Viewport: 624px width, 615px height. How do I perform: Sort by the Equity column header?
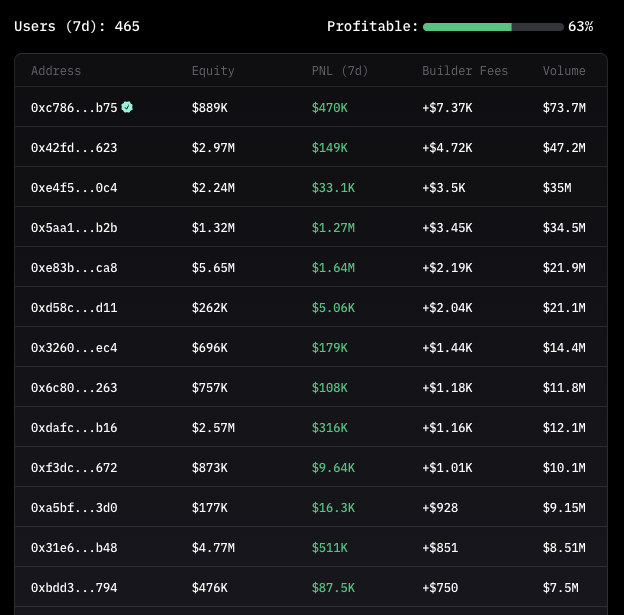click(x=213, y=71)
